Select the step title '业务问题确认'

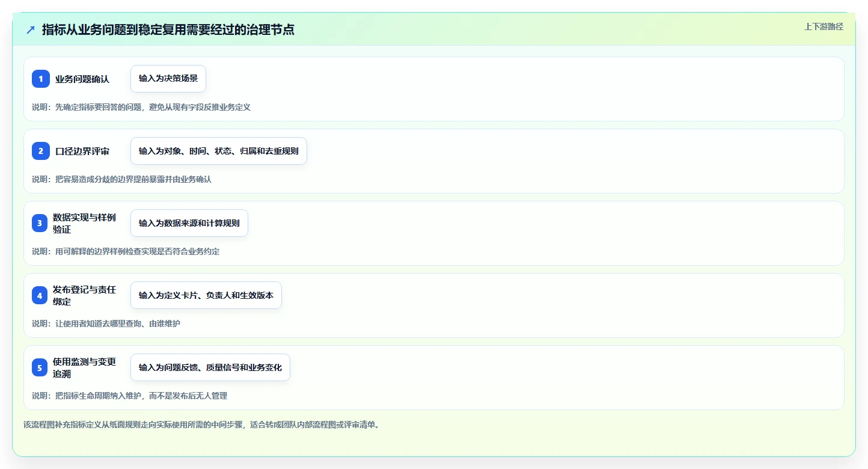pyautogui.click(x=82, y=79)
